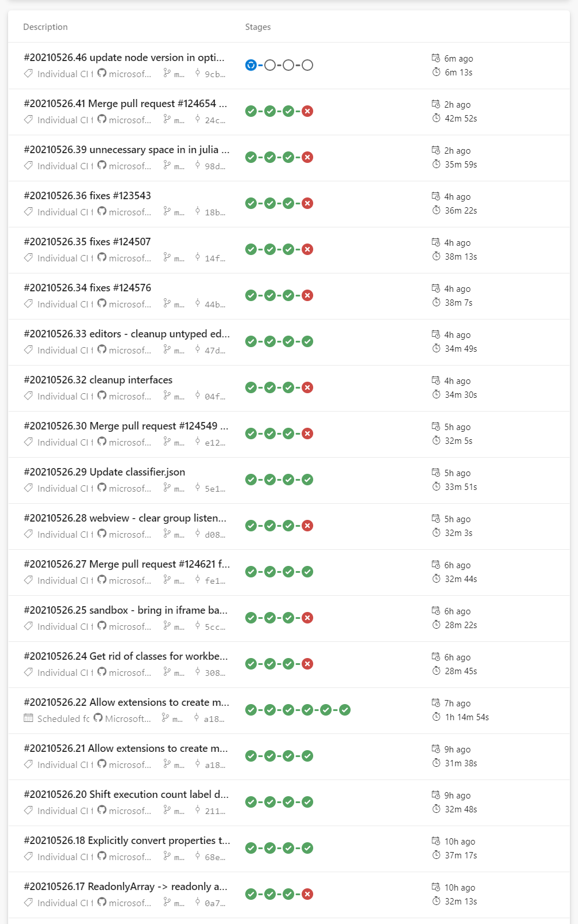The width and height of the screenshot is (578, 924).
Task: Click the 7h ago timestamp
Action: coord(457,704)
